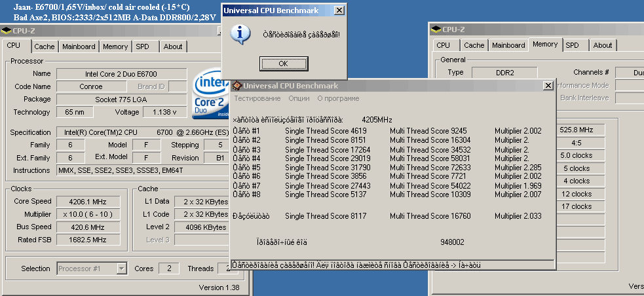The image size is (644, 296).
Task: Open the О программе menu
Action: [339, 98]
